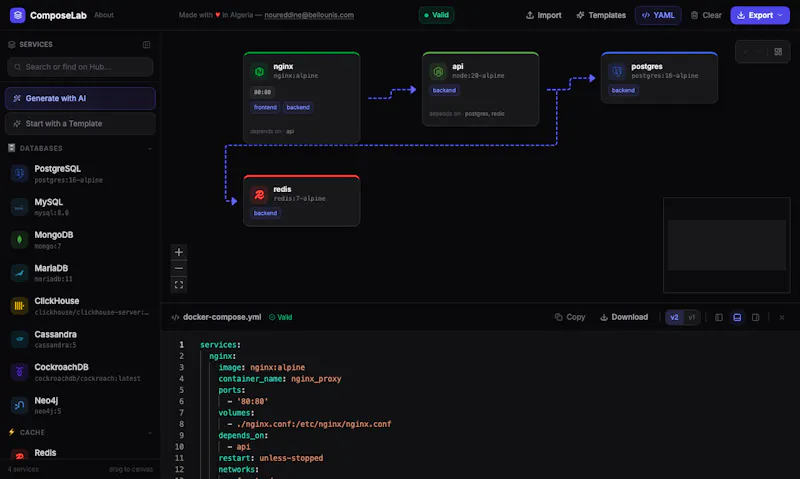Zoom in on the canvas
Image resolution: width=800 pixels, height=479 pixels.
(x=179, y=252)
